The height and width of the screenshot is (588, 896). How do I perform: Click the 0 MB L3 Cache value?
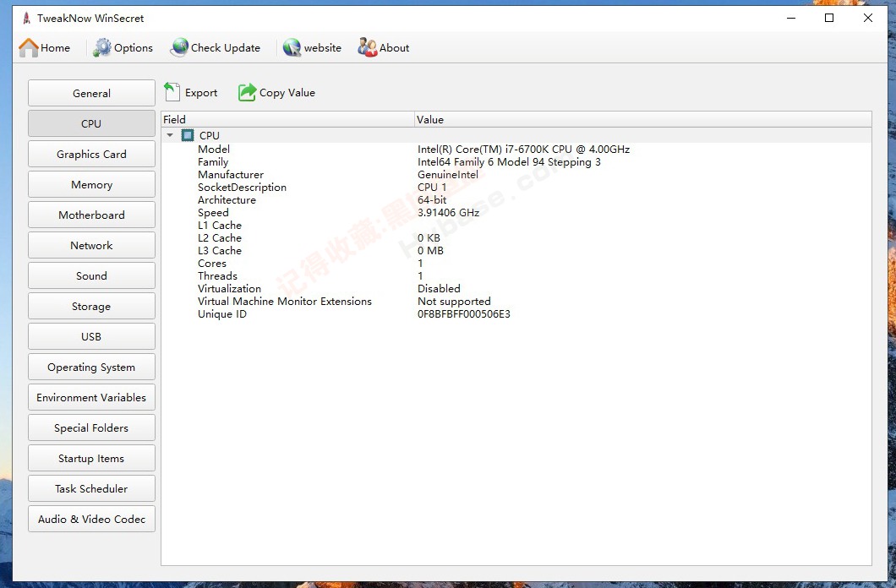[x=431, y=251]
